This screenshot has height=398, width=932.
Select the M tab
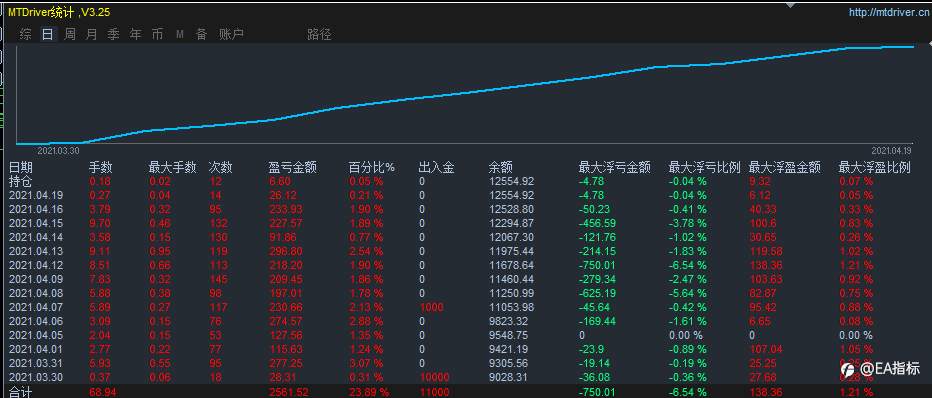click(180, 35)
